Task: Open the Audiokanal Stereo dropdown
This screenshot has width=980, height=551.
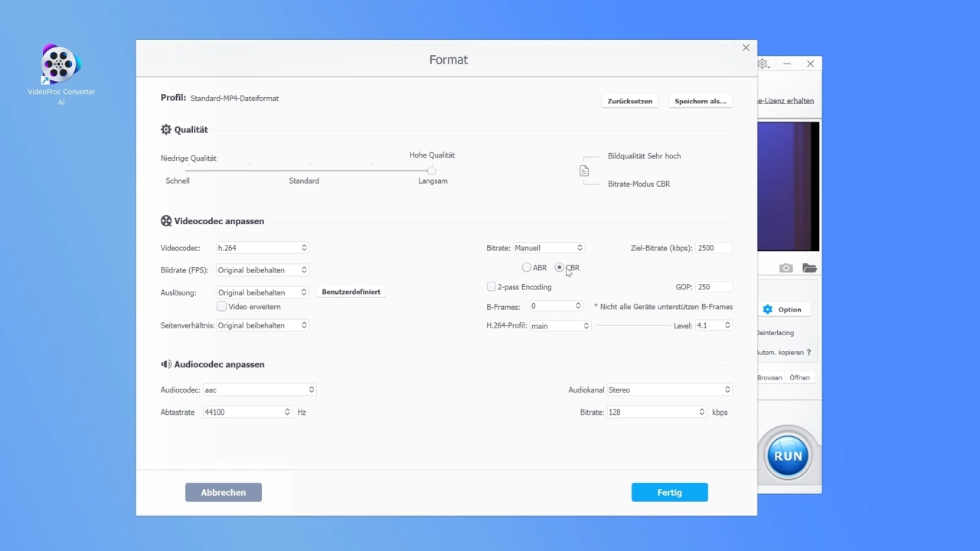Action: (669, 390)
